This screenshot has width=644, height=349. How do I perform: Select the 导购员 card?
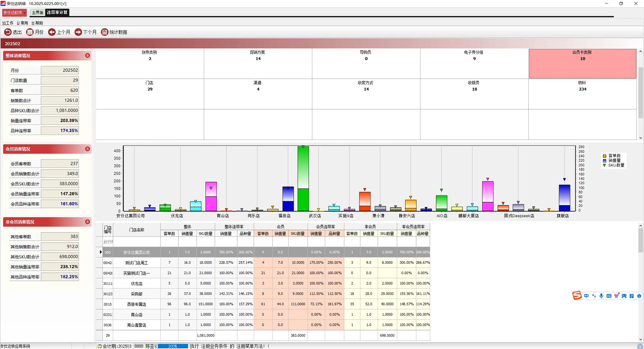[x=366, y=64]
